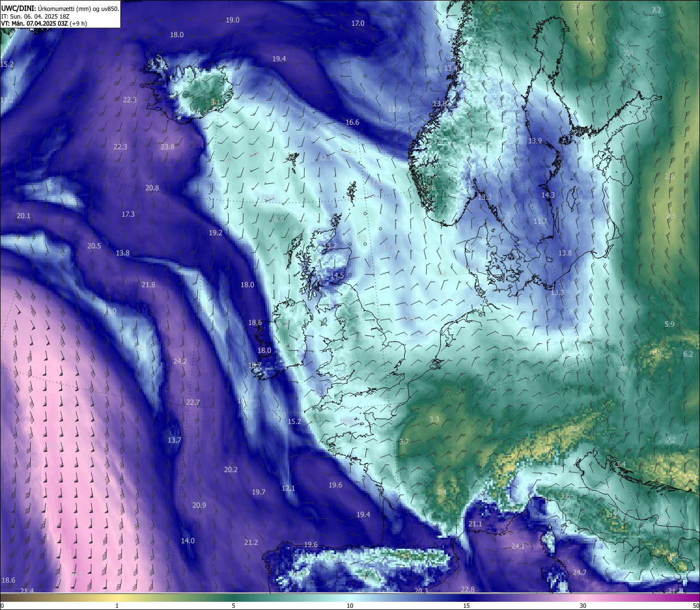Viewport: 700px width, 610px height.
Task: Click the 19.0 map value
Action: click(x=232, y=20)
